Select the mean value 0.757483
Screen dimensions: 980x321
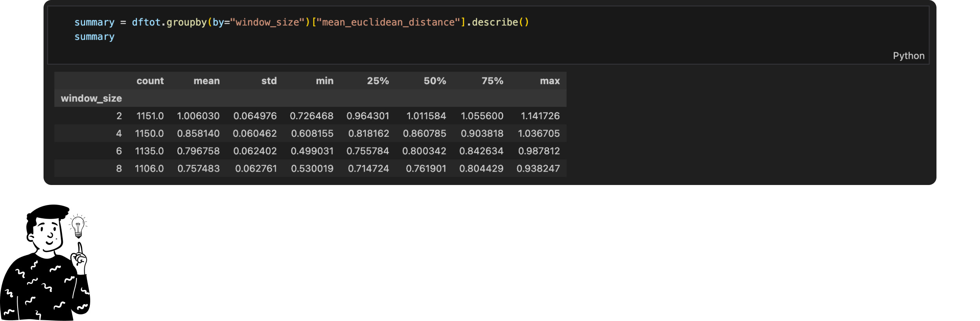click(198, 169)
